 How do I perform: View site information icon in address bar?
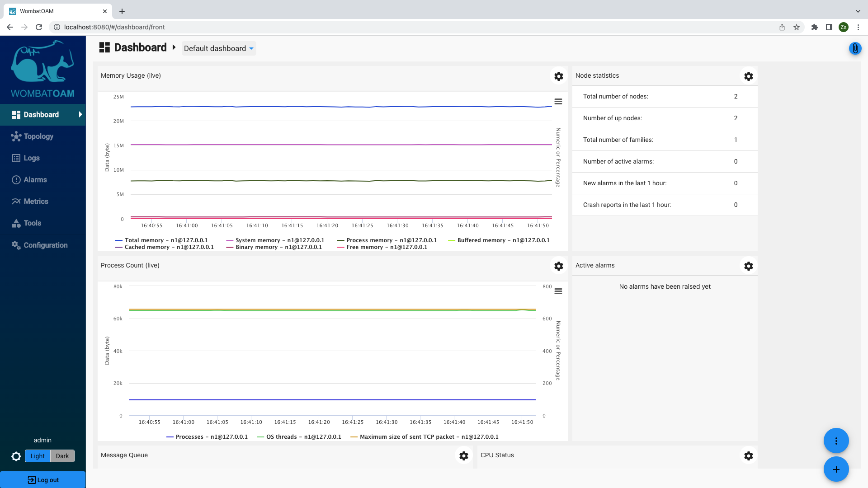[x=57, y=27]
